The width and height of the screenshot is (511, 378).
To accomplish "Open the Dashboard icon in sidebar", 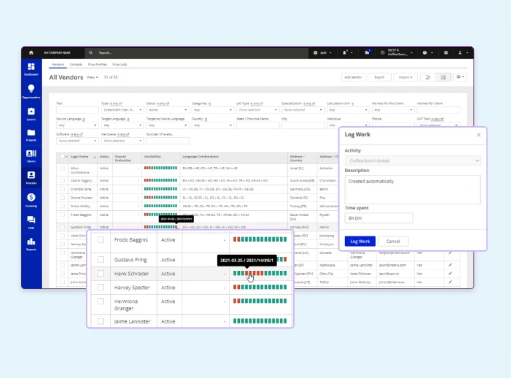I will pyautogui.click(x=31, y=69).
